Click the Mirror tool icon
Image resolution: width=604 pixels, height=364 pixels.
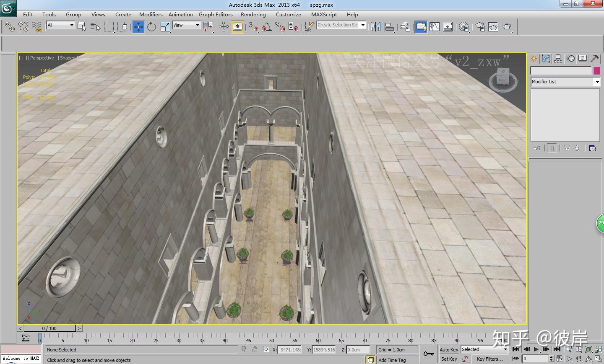[x=375, y=27]
